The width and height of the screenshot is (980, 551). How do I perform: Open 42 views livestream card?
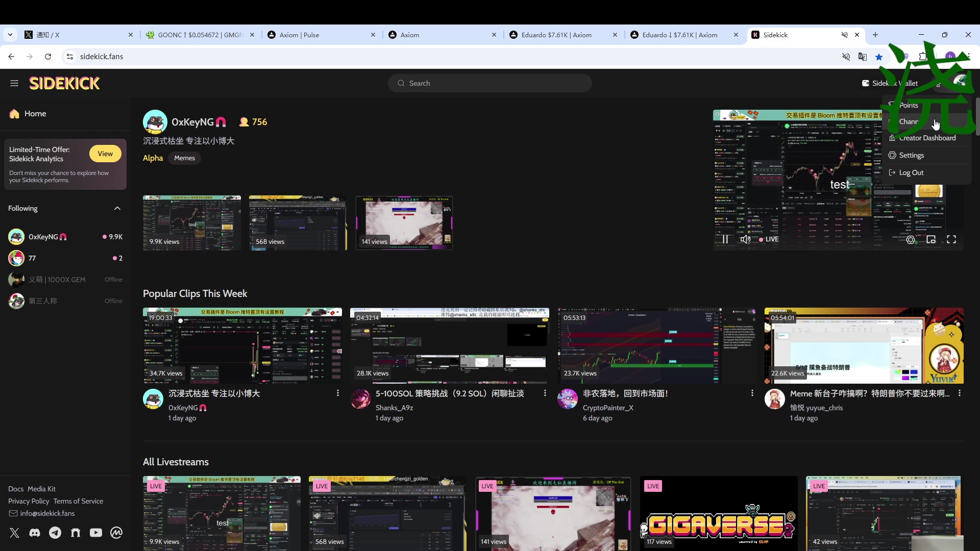(884, 513)
